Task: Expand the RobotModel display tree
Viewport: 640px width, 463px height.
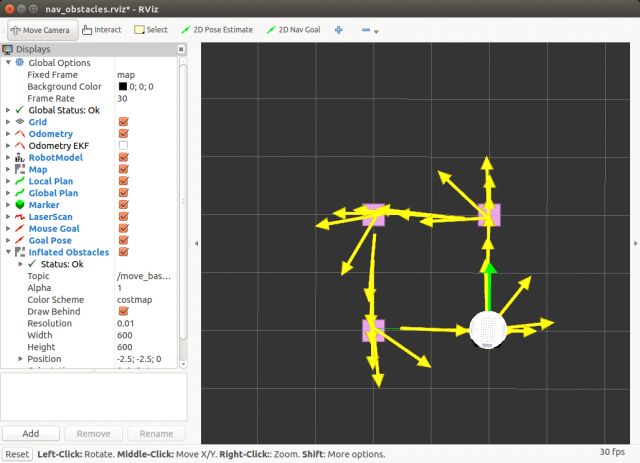Action: point(9,158)
